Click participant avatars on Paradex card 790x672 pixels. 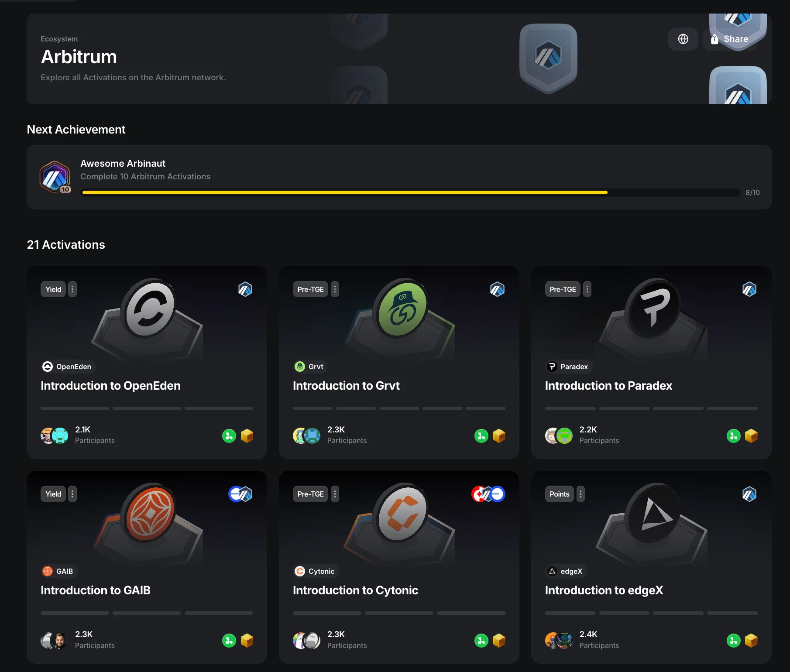(559, 435)
